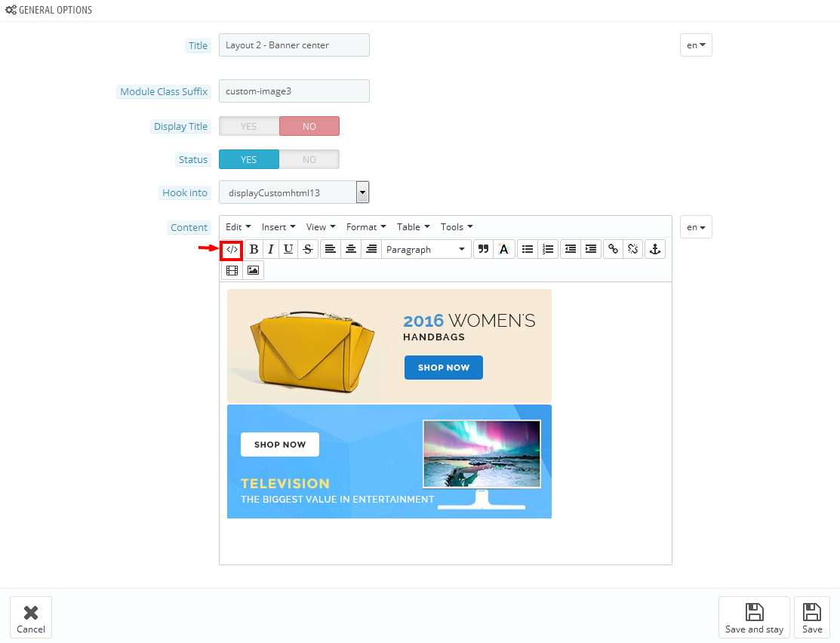Increase indent in editor
Viewport: 840px width, 643px height.
591,249
